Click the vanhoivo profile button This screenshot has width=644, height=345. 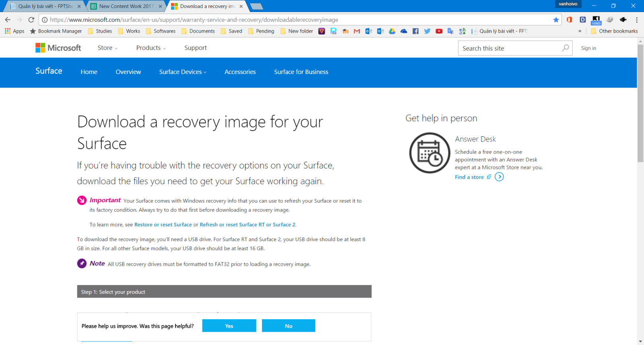tap(568, 4)
